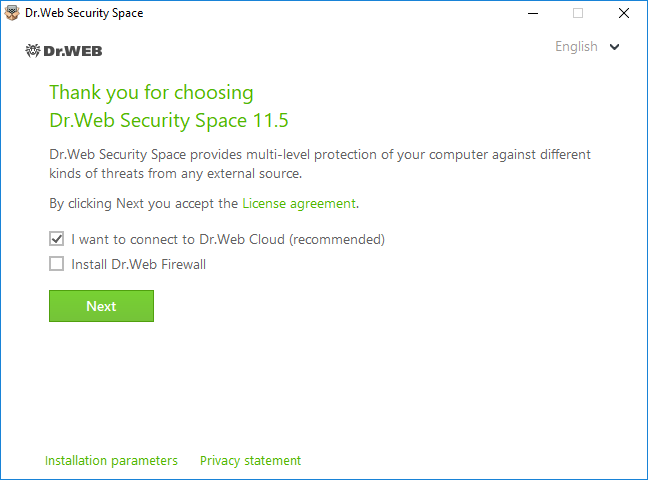Click the Dr.Web installer icon in title bar
Screen dimensions: 648x480
[12, 13]
